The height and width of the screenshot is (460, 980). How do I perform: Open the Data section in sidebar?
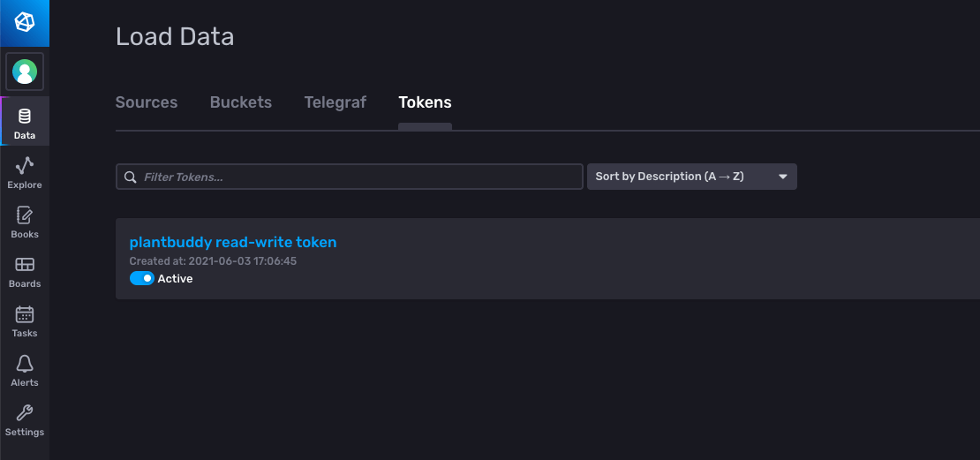coord(25,121)
